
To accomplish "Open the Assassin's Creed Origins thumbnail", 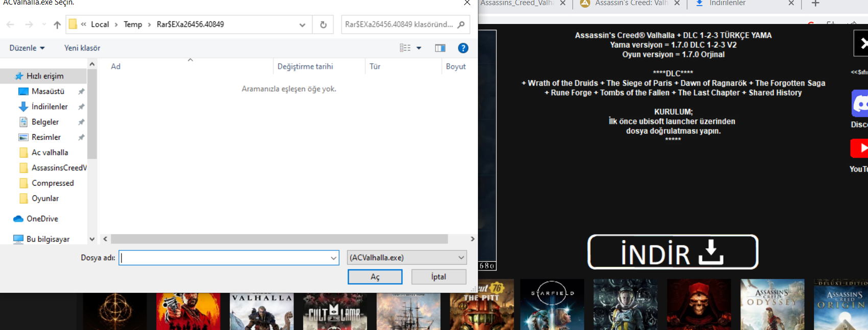I will coord(841,304).
